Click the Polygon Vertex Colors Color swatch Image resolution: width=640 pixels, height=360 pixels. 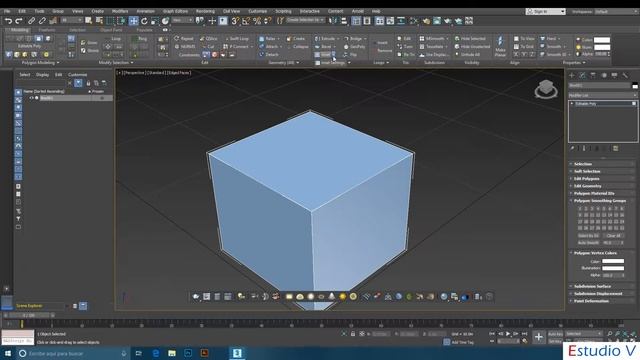pyautogui.click(x=613, y=261)
